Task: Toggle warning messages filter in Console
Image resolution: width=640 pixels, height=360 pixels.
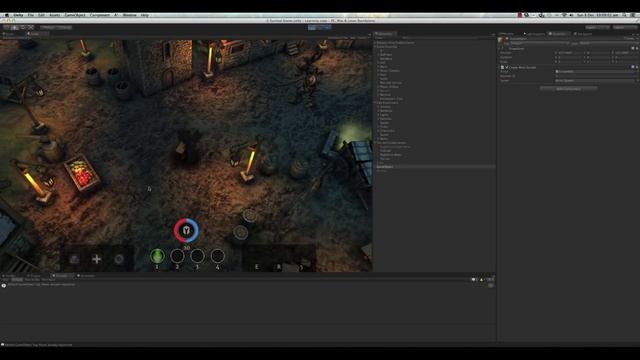Action: click(482, 280)
